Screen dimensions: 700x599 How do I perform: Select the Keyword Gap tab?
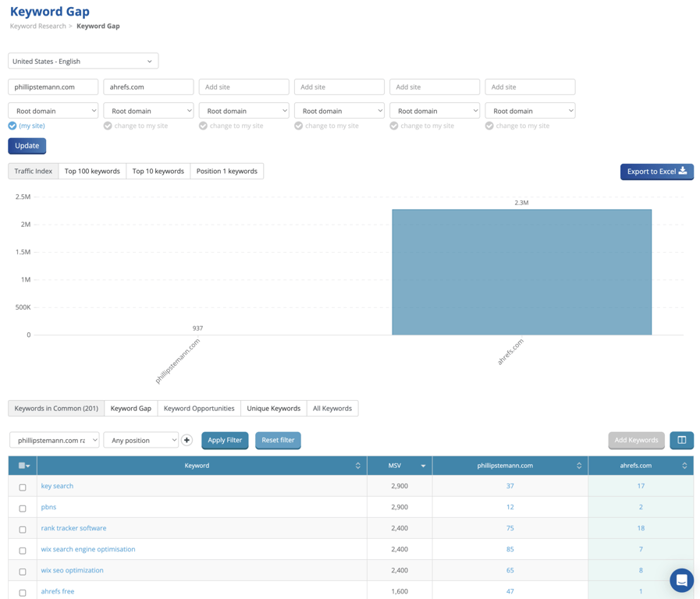point(131,408)
